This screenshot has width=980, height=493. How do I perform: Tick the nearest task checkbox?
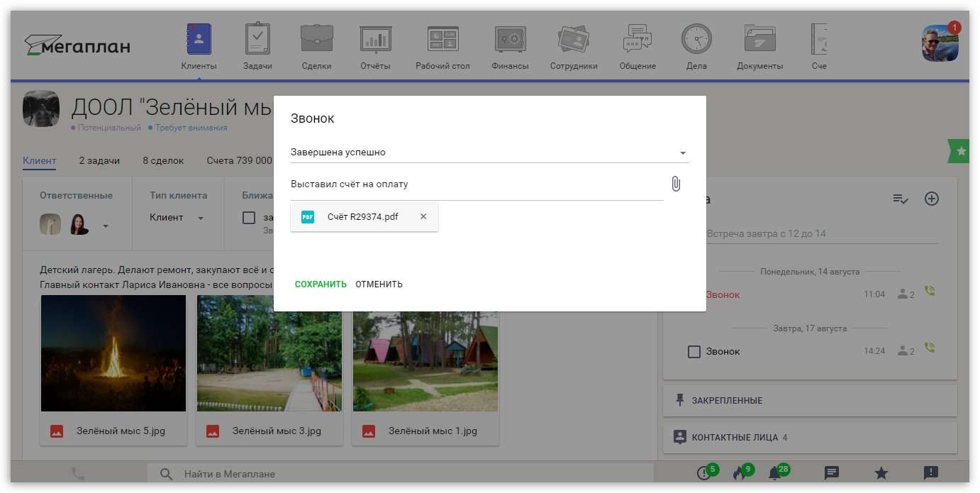coord(249,218)
